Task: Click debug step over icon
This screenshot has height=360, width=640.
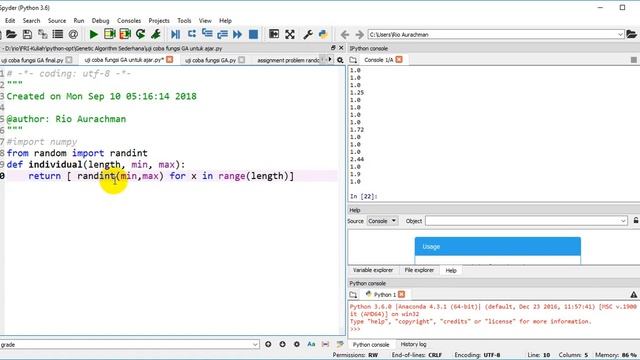Action: [x=191, y=34]
